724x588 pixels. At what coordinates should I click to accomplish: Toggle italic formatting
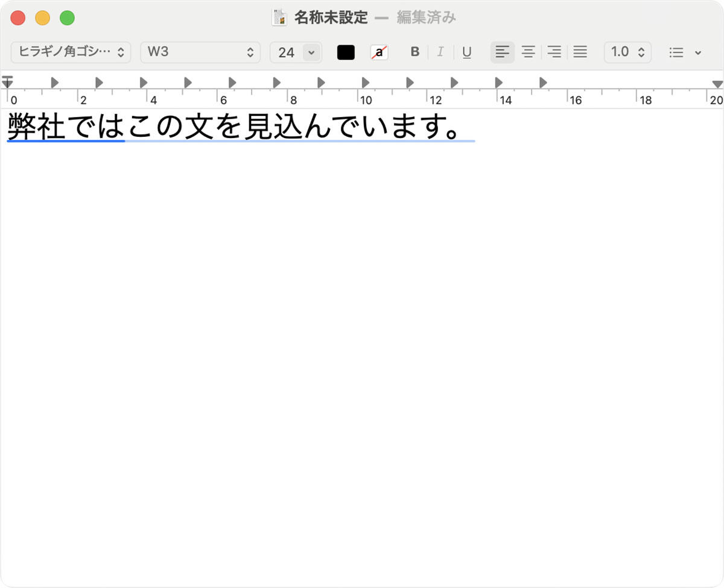(x=440, y=52)
